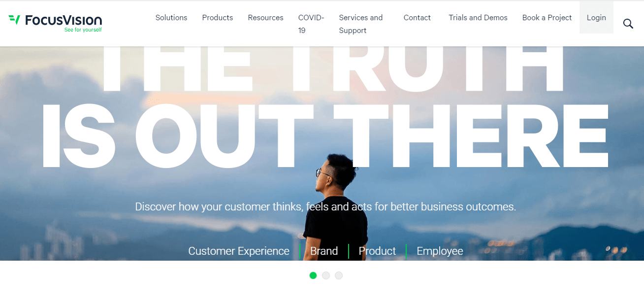Click the search magnifier icon
The image size is (644, 307).
(x=628, y=24)
